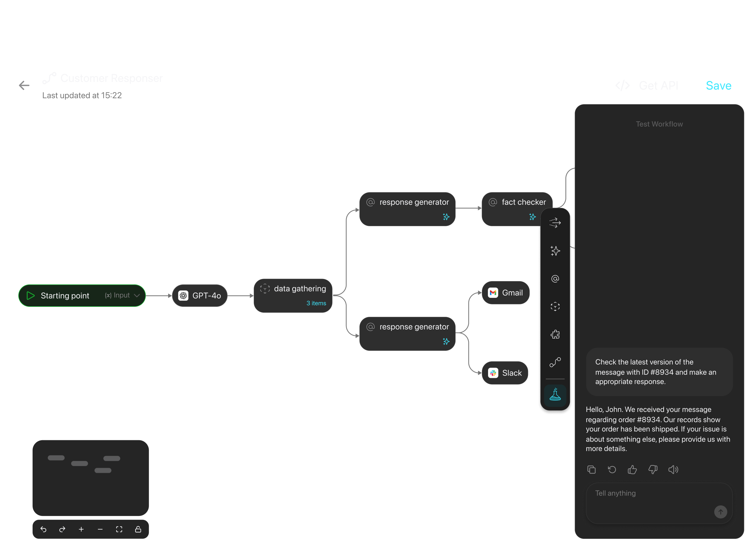Expand the data gathering 3 items

click(316, 303)
